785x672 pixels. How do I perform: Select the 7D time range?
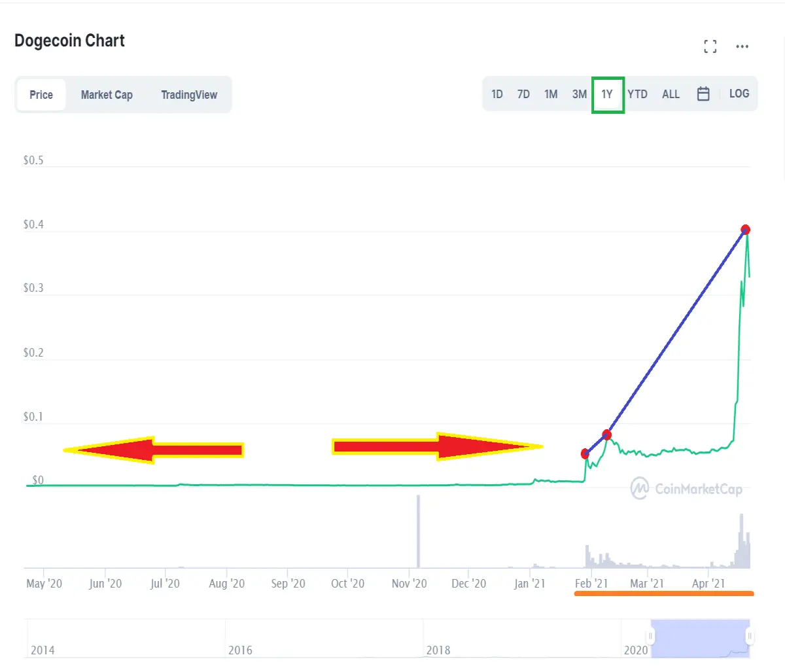[523, 94]
